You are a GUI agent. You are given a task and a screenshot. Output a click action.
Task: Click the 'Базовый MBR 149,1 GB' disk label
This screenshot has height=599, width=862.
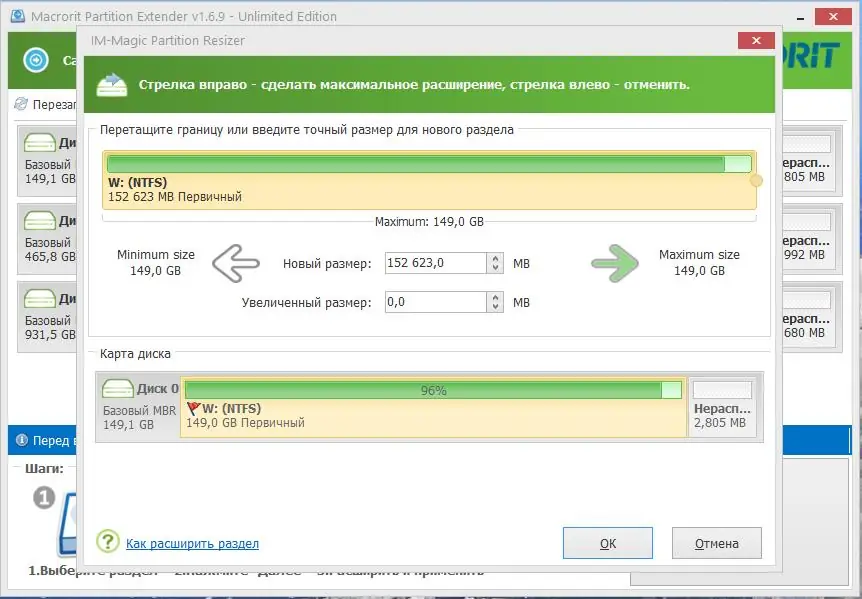[x=140, y=418]
